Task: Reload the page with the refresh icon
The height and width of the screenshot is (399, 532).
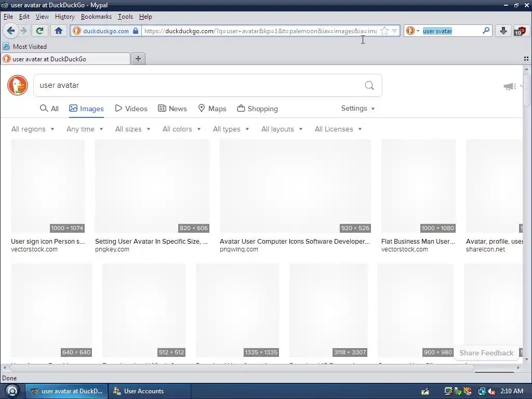Action: pos(39,31)
